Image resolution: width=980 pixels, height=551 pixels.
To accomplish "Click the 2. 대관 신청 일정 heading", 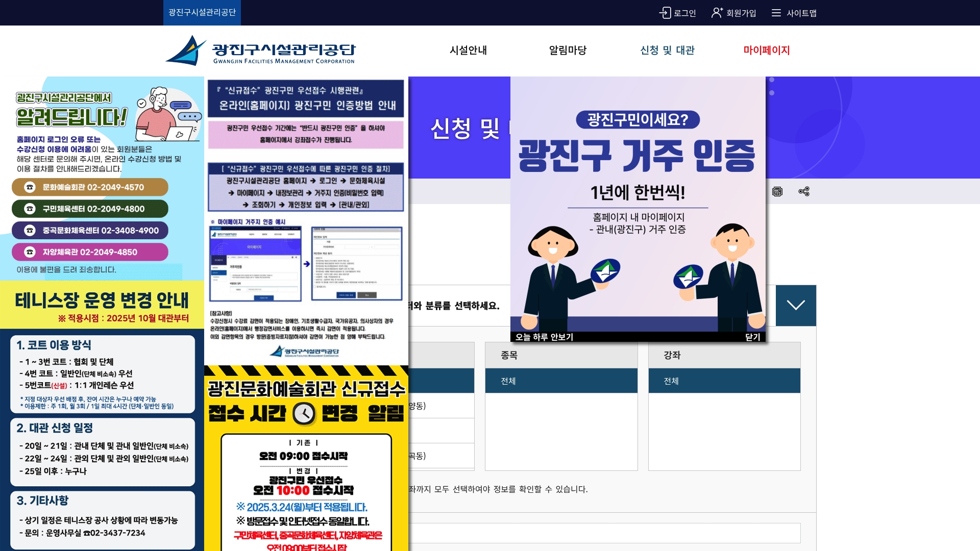I will click(x=55, y=428).
